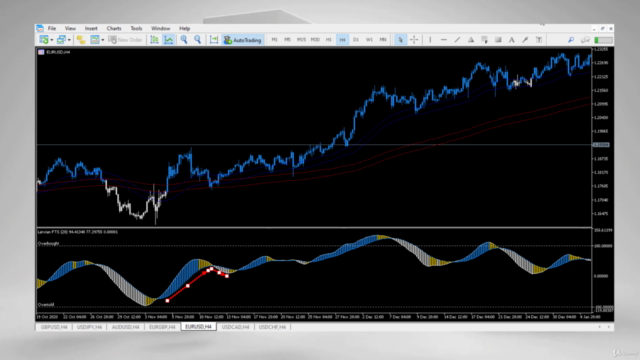Switch chart to M15 timeframe
The height and width of the screenshot is (360, 640).
(x=301, y=40)
